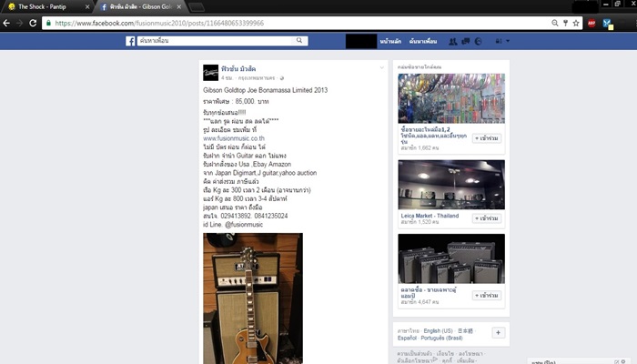This screenshot has width=637, height=364.
Task: Bookmark this page with the star icon
Action: point(576,23)
